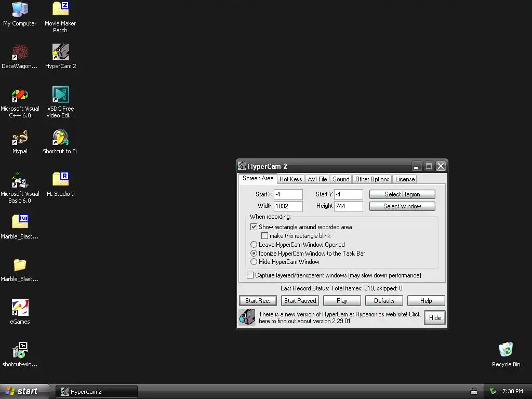Open the AVI File tab
The image size is (532, 399).
click(x=317, y=179)
